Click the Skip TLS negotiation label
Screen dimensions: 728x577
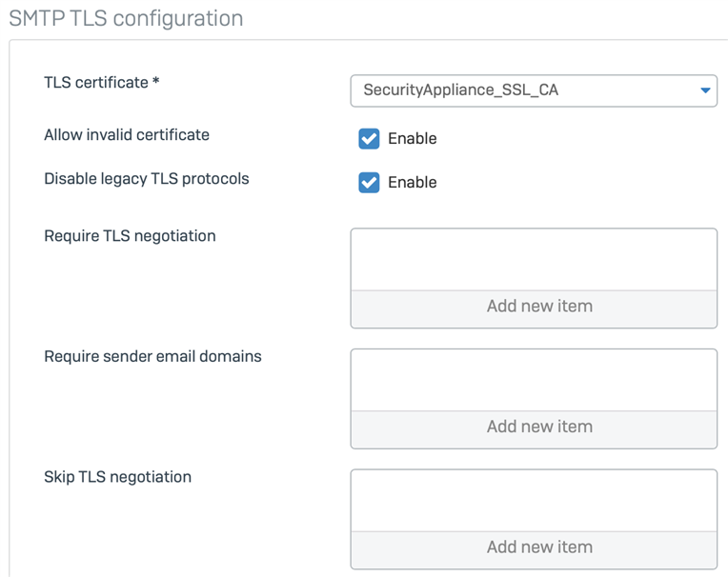click(118, 477)
